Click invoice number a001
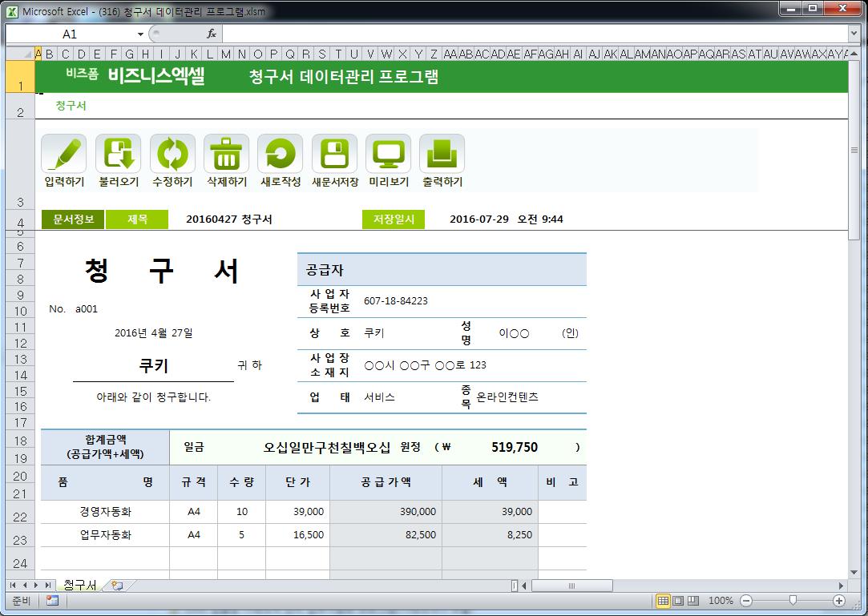Image resolution: width=868 pixels, height=616 pixels. tap(87, 309)
